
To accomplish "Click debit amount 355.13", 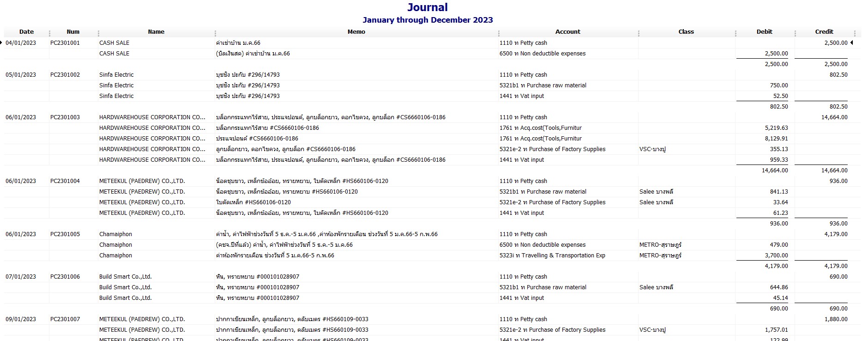I will pos(779,149).
